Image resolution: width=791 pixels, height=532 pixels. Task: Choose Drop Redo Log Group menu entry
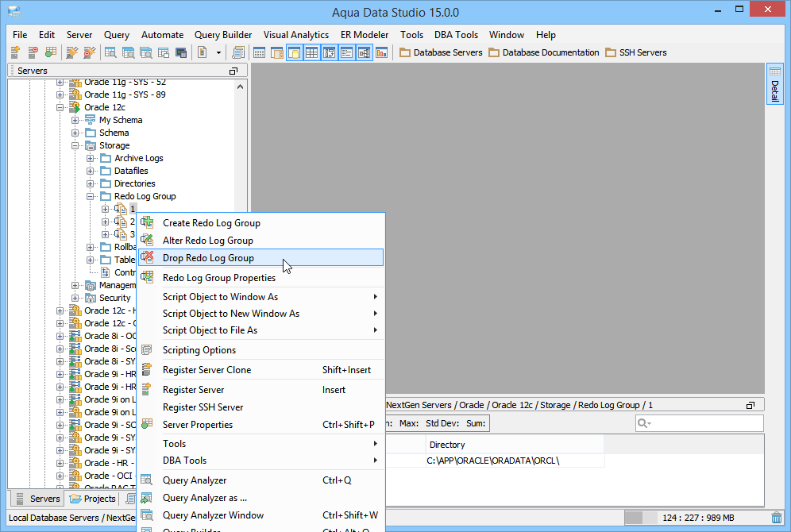point(261,258)
